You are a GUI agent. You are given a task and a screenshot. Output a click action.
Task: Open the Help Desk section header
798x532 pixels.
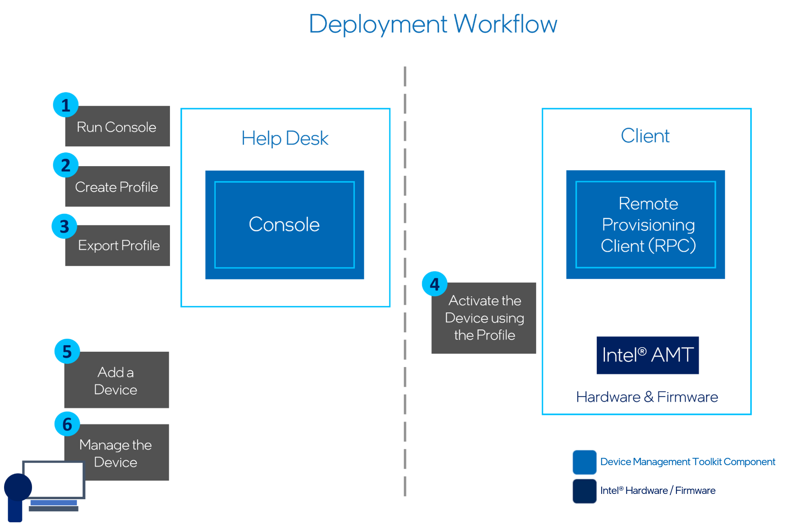coord(285,138)
